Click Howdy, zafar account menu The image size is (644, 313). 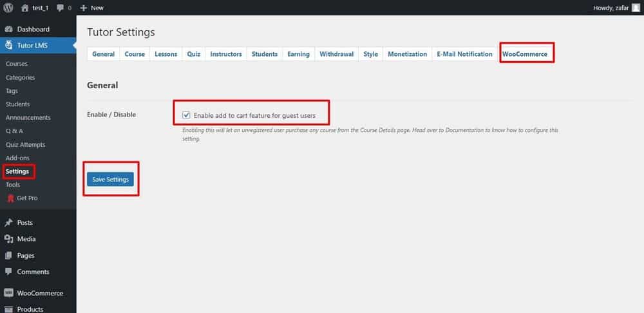coord(611,8)
